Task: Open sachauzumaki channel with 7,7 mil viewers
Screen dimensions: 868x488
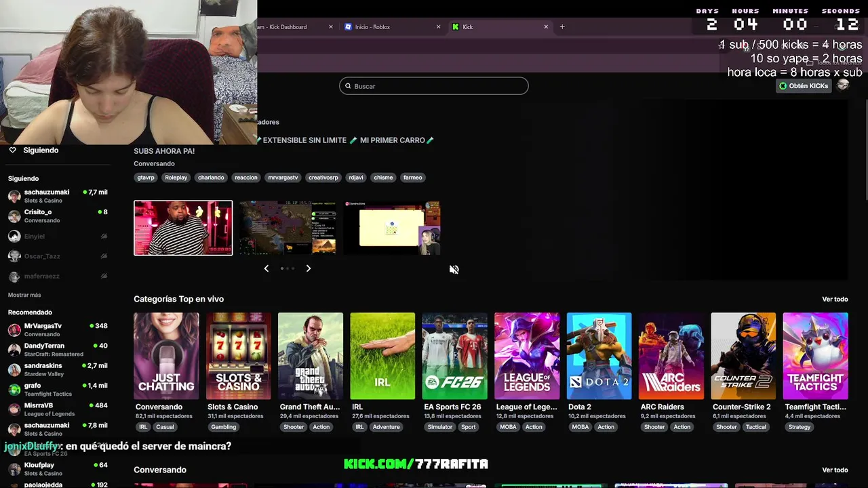Action: [x=58, y=196]
